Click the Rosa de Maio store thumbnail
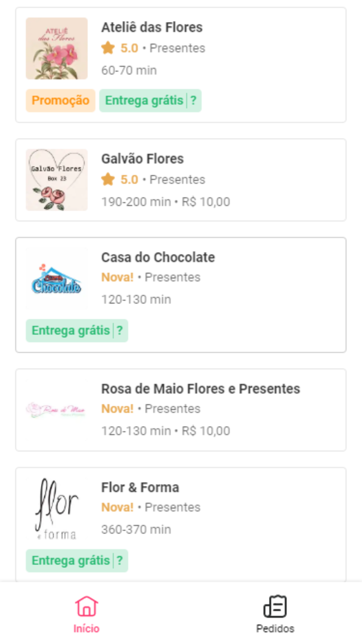Image resolution: width=362 pixels, height=644 pixels. [56, 409]
